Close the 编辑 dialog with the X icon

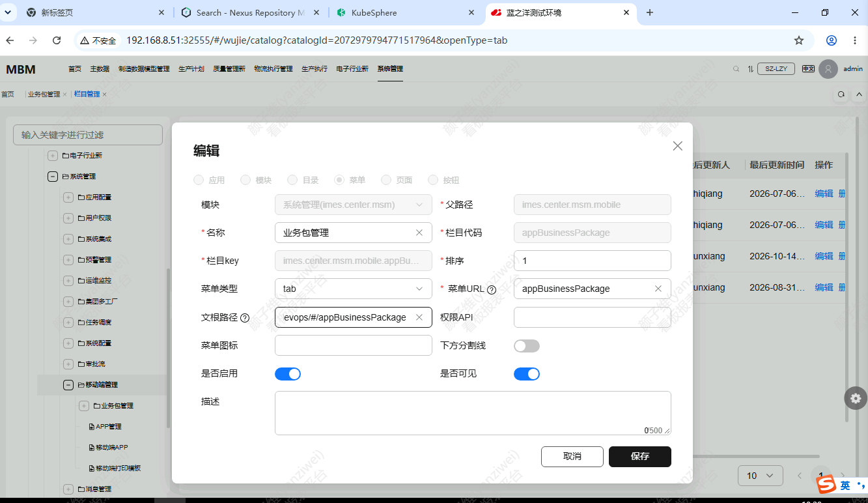click(x=677, y=146)
